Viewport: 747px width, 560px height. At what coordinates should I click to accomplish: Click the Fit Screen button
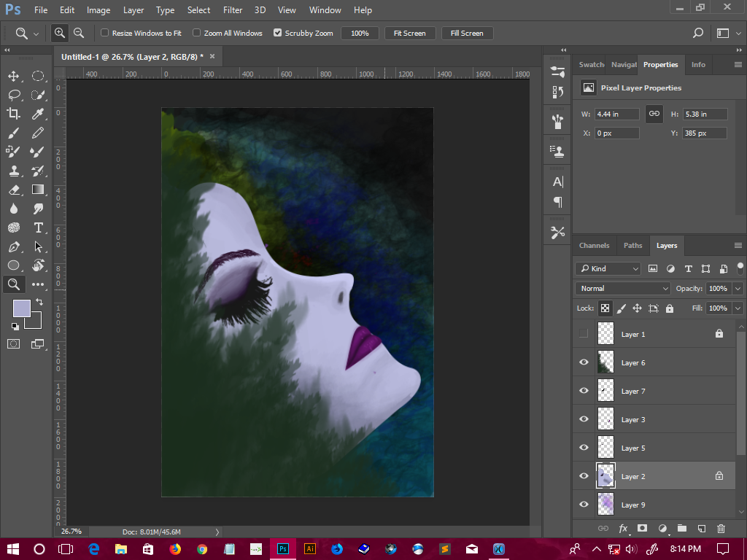411,33
